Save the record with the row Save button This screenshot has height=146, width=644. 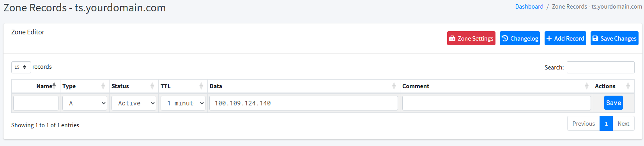coord(614,103)
